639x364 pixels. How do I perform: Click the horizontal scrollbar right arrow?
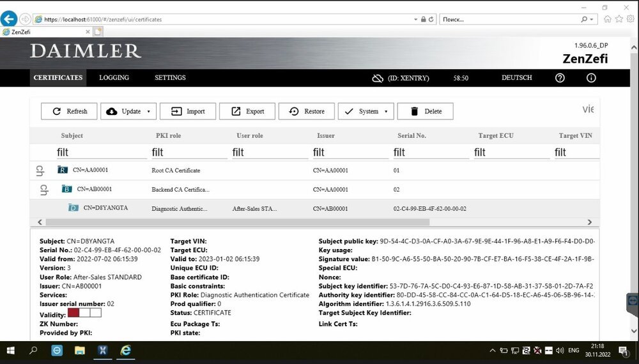coord(590,222)
